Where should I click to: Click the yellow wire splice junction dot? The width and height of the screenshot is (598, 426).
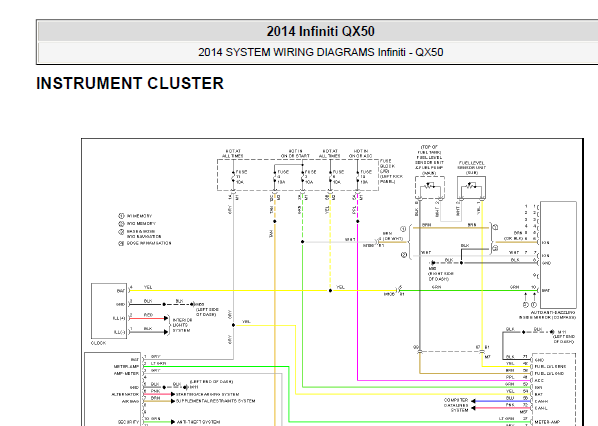(330, 291)
